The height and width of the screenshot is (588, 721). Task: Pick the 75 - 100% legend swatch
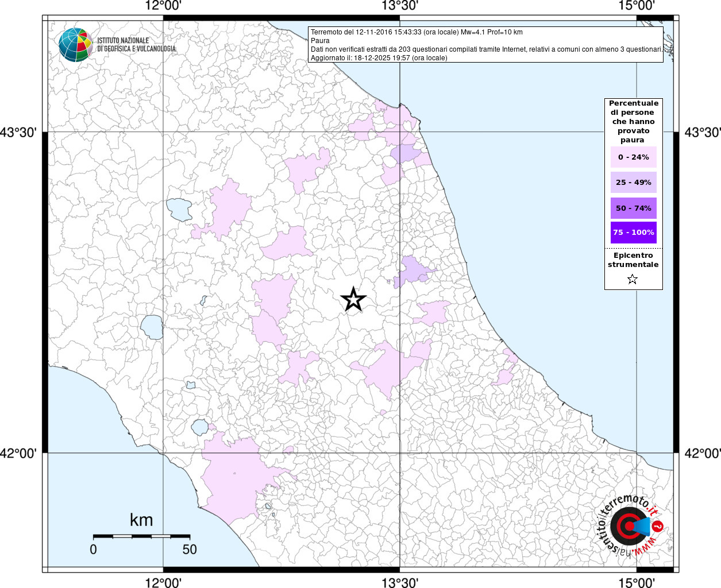click(633, 233)
